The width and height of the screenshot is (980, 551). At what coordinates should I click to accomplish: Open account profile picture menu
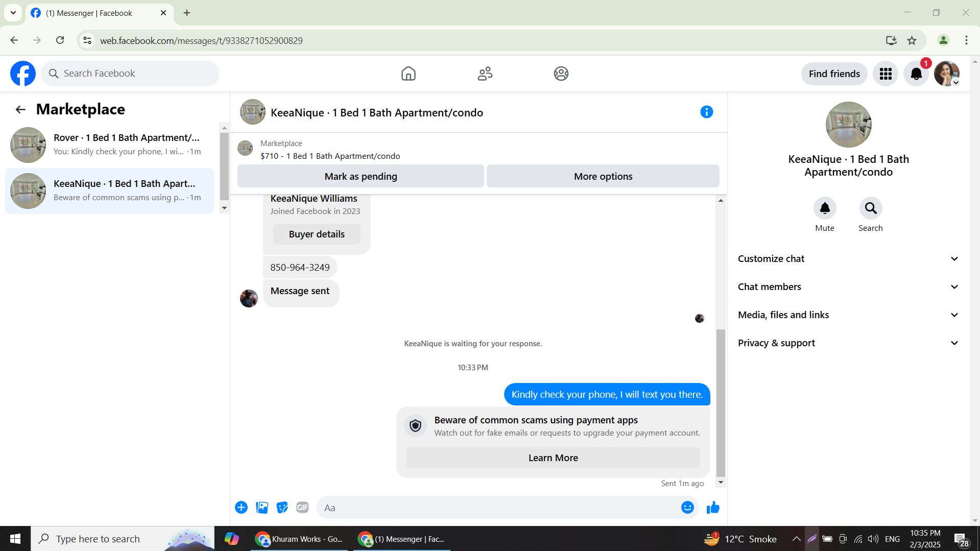tap(947, 74)
